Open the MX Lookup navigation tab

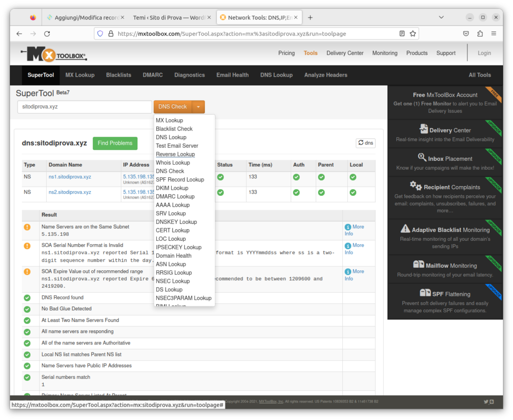point(80,75)
